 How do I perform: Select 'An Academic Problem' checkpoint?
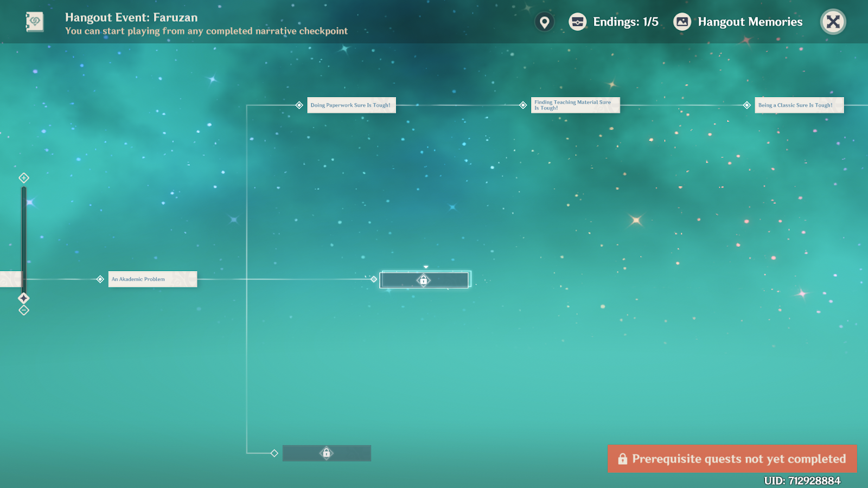coord(152,279)
